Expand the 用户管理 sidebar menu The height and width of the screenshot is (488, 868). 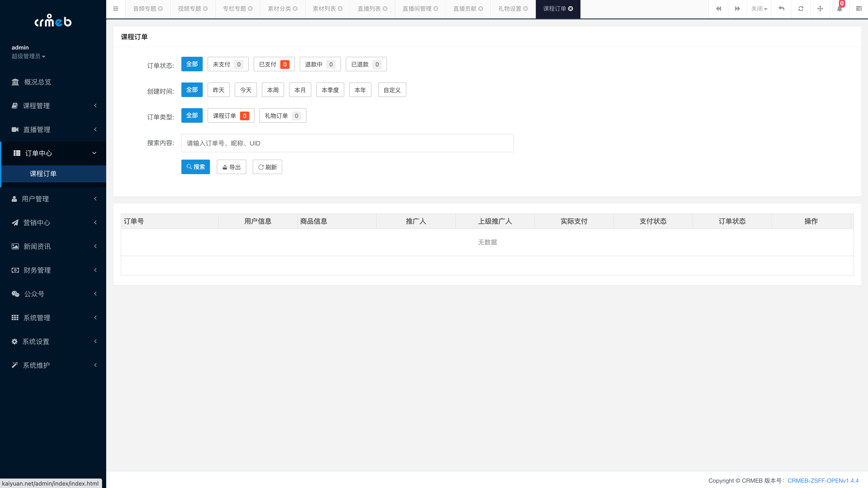(53, 199)
